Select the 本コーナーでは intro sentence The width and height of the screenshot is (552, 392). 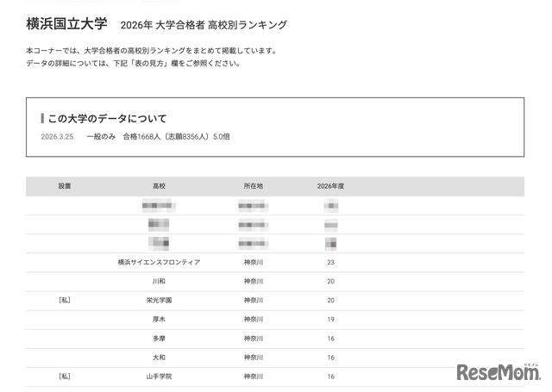153,51
